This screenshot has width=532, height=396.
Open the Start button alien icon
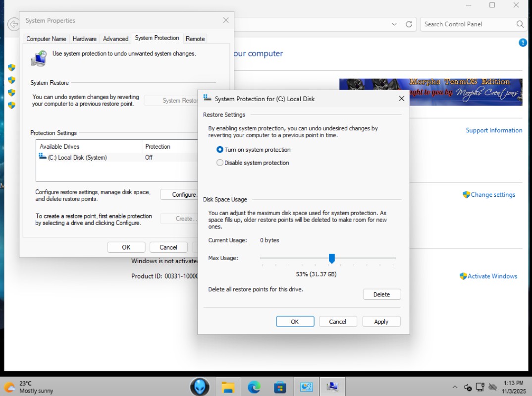click(x=200, y=387)
